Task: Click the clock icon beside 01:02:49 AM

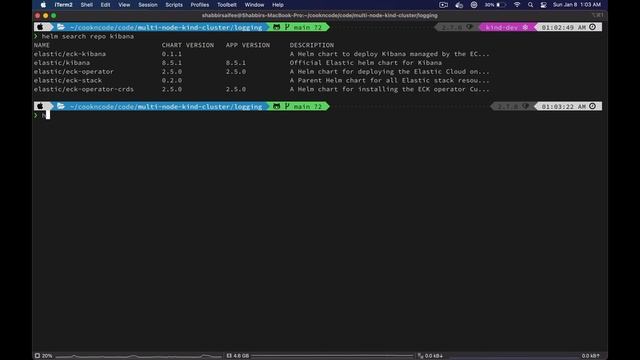Action: tap(593, 27)
